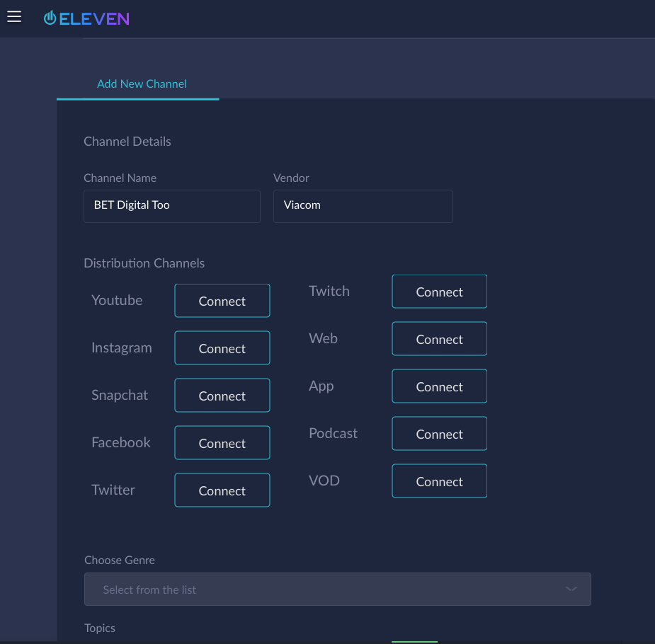Connect the Web channel
Screen dimensions: 655x644
click(x=440, y=338)
